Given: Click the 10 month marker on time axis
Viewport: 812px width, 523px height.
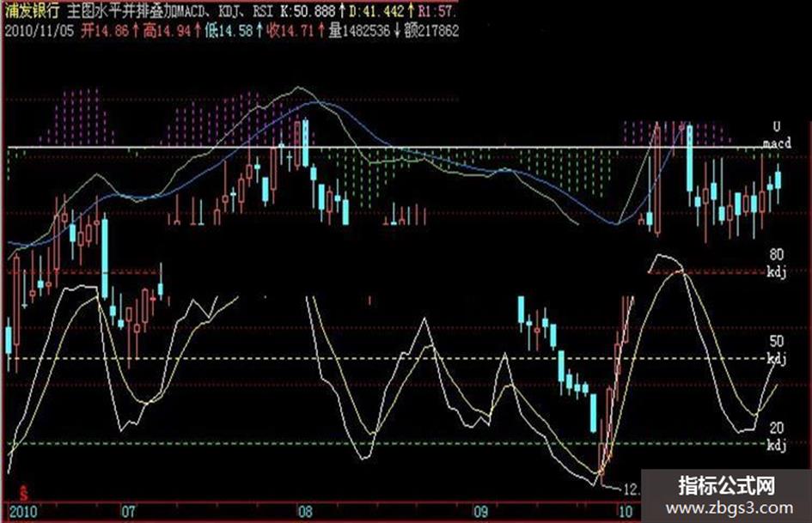Looking at the screenshot, I should (626, 512).
